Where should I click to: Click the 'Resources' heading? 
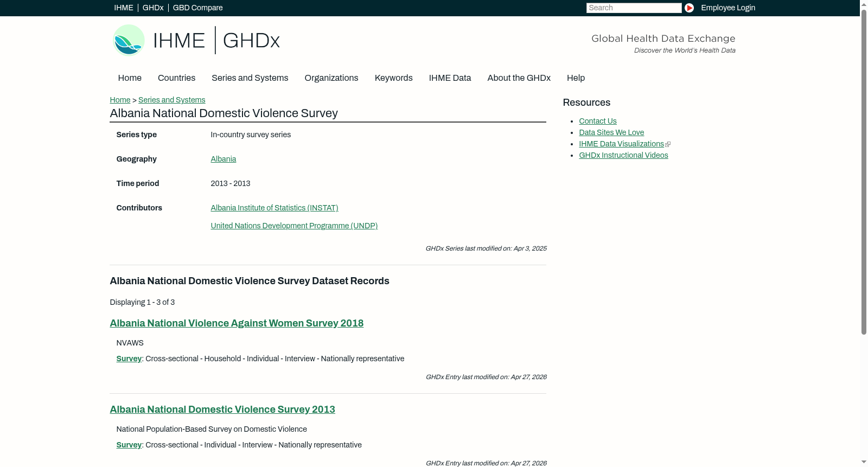pos(586,103)
